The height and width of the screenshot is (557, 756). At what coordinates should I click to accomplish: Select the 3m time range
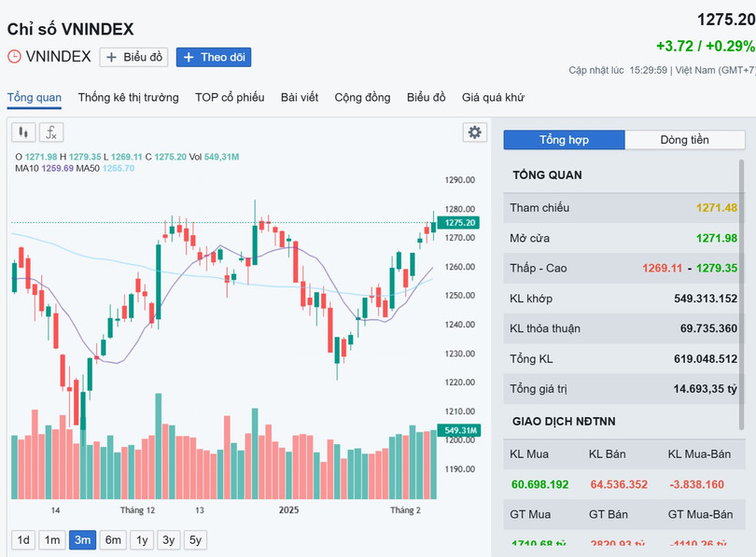(x=82, y=539)
